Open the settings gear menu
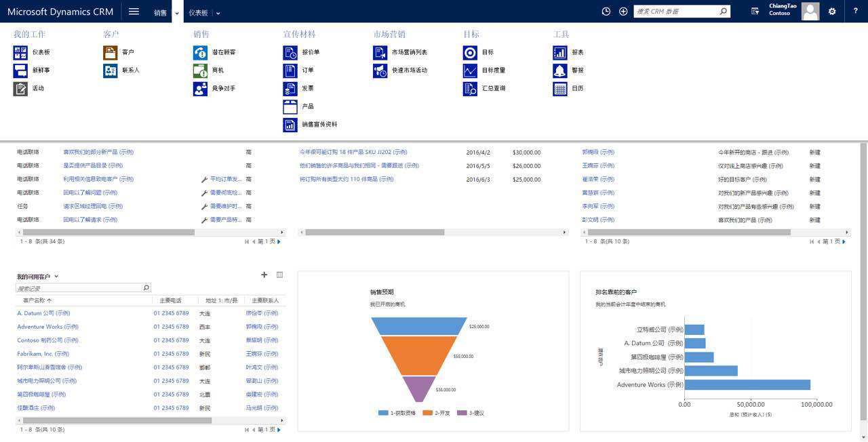868x442 pixels. tap(832, 11)
